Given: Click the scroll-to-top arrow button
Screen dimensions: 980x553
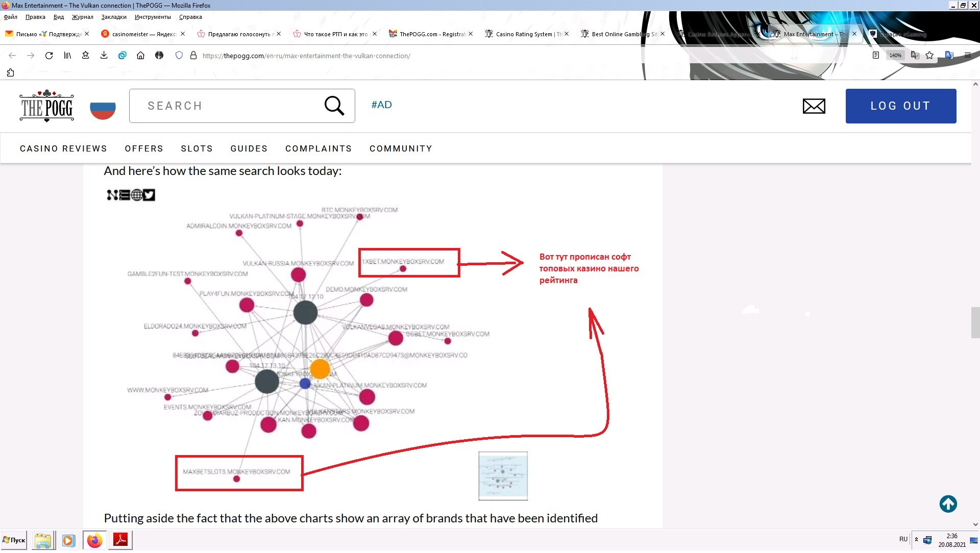Looking at the screenshot, I should [x=948, y=504].
